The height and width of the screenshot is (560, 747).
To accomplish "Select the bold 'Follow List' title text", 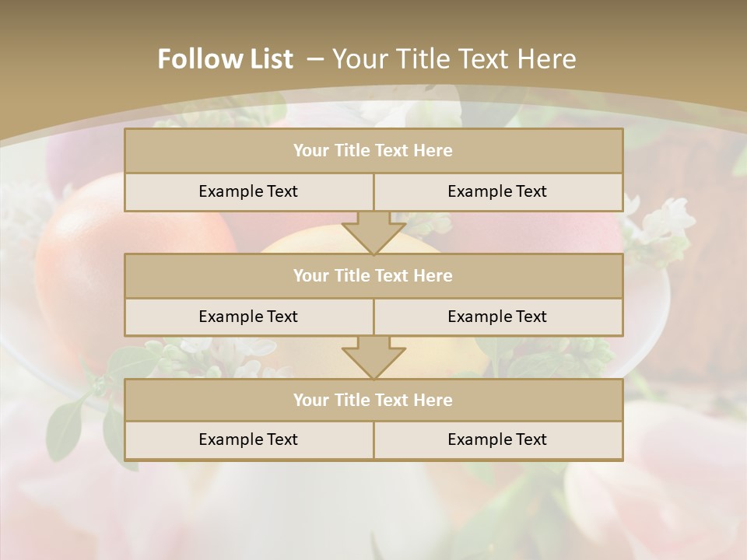I will coord(226,59).
